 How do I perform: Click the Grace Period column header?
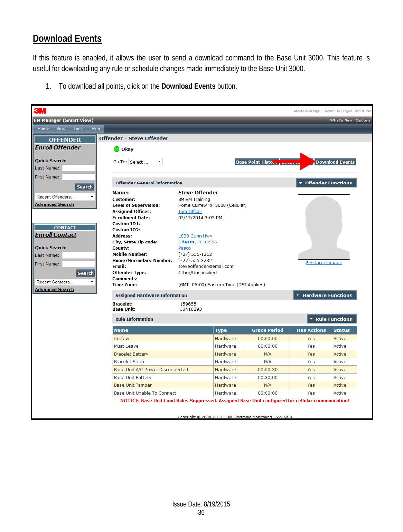tap(268, 330)
